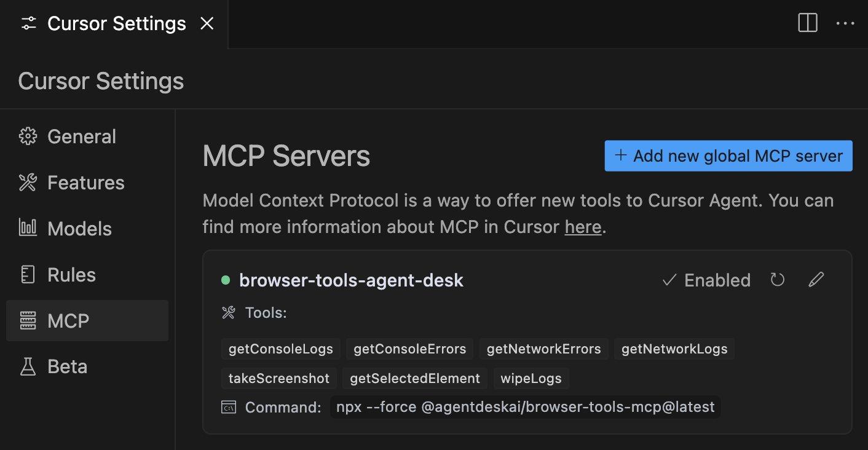Select the getConsoleLogs tool tag
Screen dimensions: 868x450
(x=280, y=349)
